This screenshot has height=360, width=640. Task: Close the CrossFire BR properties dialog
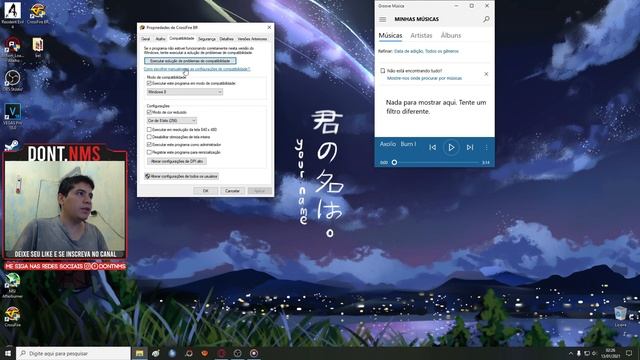[x=269, y=27]
